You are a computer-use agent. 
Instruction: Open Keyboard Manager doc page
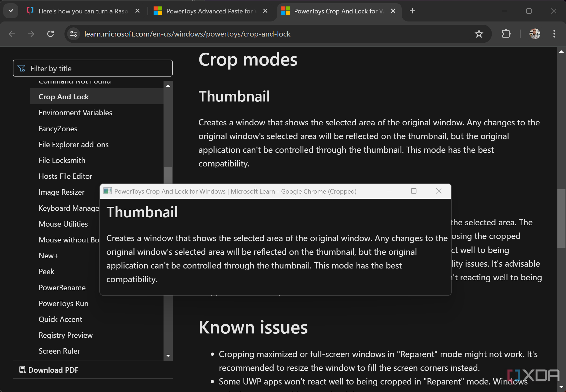pos(69,208)
